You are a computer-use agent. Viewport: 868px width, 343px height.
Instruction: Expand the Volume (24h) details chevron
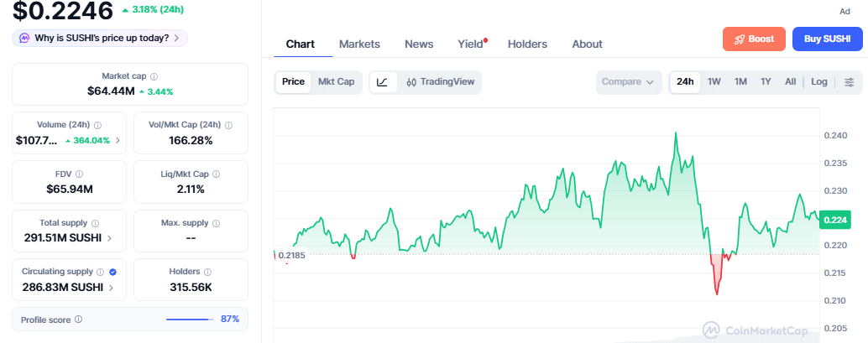(118, 141)
